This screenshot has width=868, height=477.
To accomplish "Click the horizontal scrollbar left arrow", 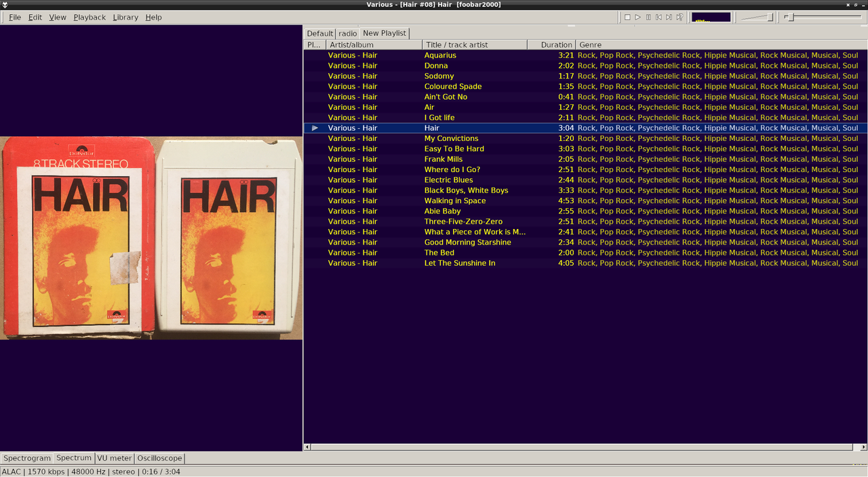I will pyautogui.click(x=307, y=447).
